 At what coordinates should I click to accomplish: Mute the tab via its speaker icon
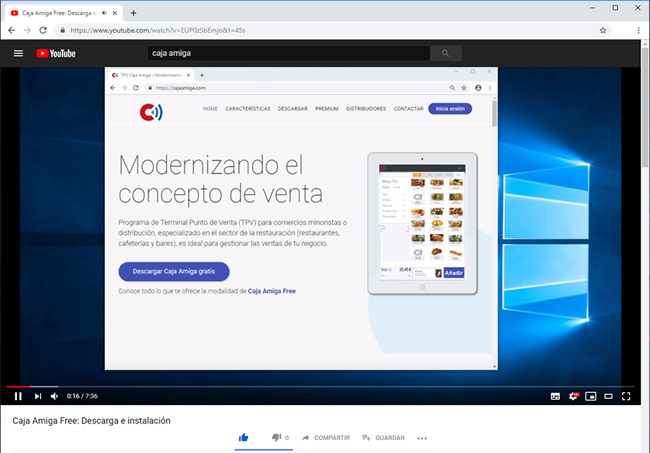point(104,13)
